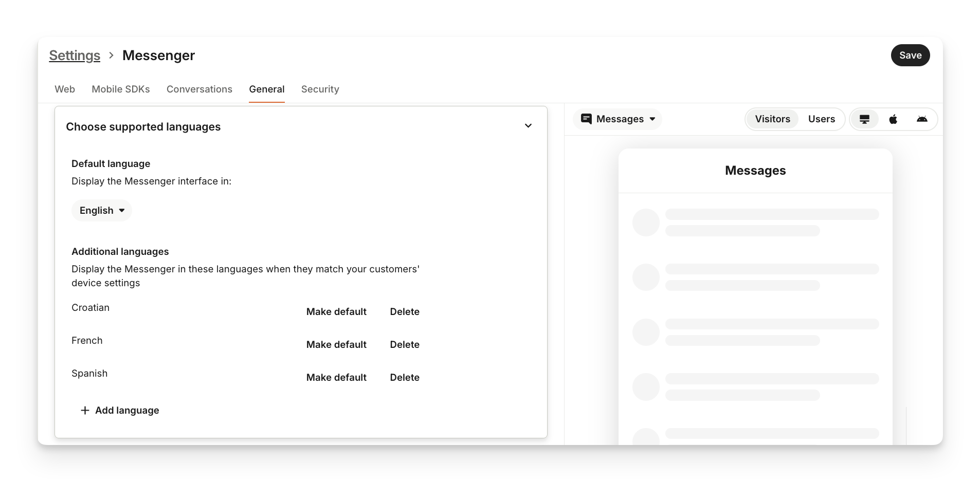Viewport: 980px width, 482px height.
Task: Click the plus icon beside Add language
Action: pyautogui.click(x=85, y=410)
